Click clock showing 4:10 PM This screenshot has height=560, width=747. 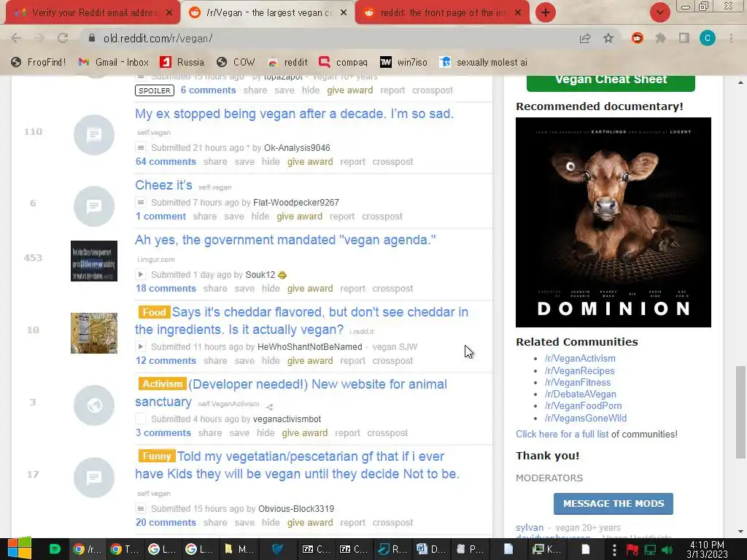(x=707, y=549)
